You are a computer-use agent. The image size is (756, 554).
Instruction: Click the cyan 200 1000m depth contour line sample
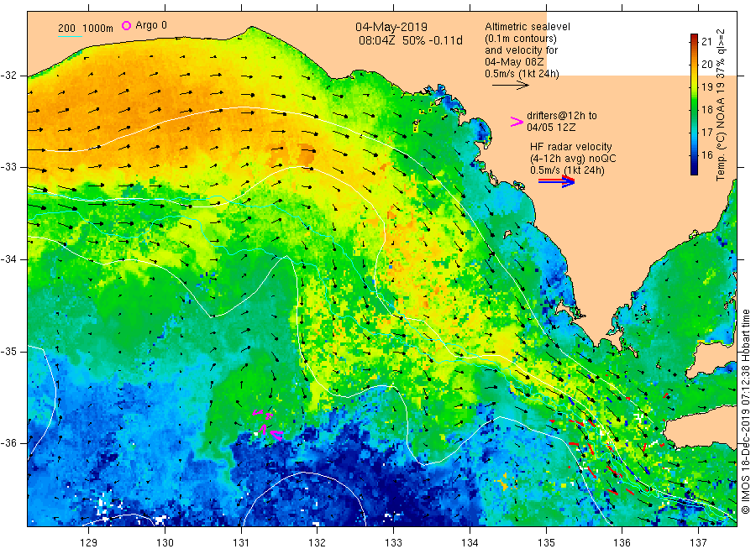(x=70, y=36)
